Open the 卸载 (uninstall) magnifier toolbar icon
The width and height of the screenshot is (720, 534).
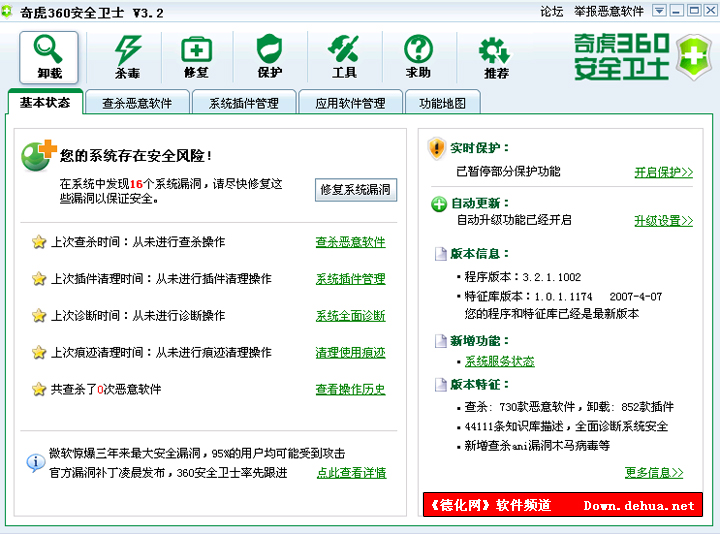tap(49, 57)
